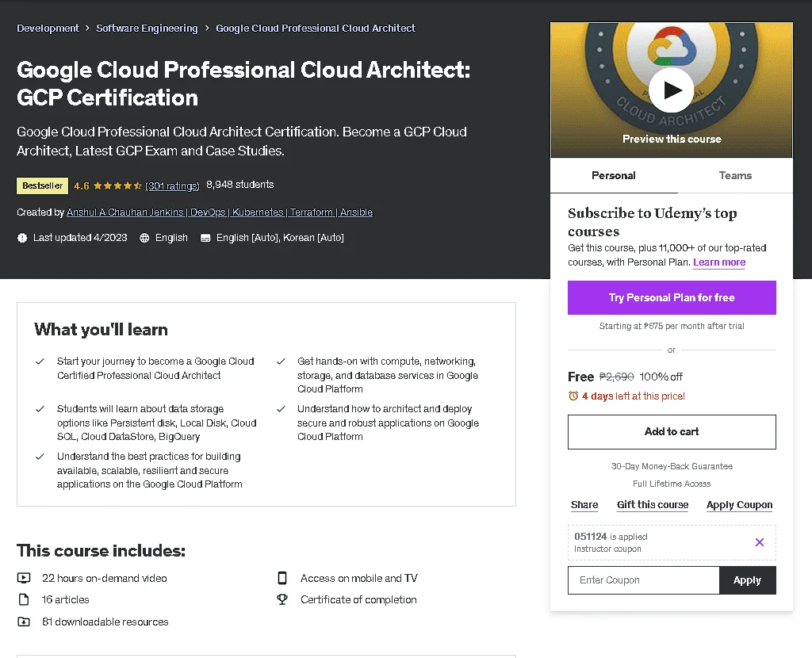
Task: Click the struck-through ₱2,690 price
Action: point(616,377)
